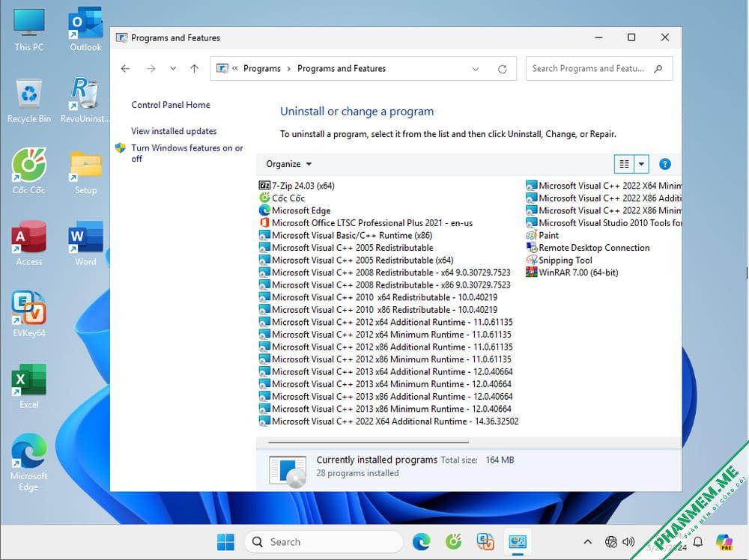The width and height of the screenshot is (749, 560).
Task: Select Visual C++ 2013 x64 Minimum Runtime
Action: (x=385, y=384)
